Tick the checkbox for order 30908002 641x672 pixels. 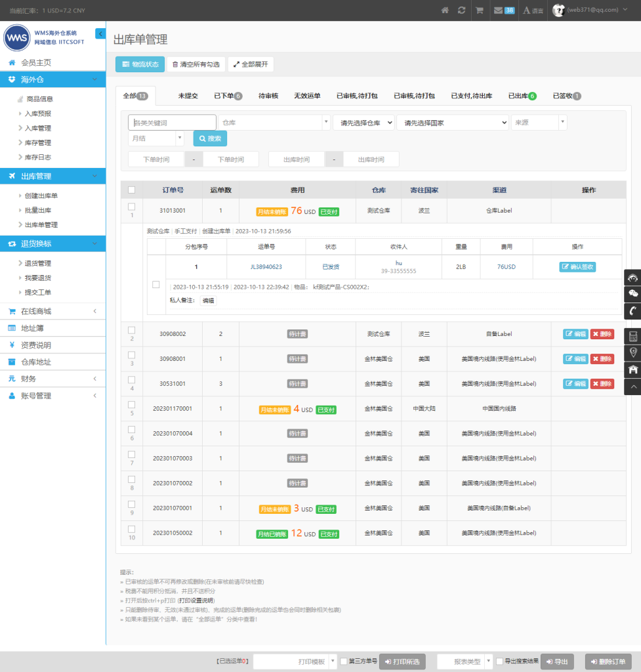tap(131, 330)
